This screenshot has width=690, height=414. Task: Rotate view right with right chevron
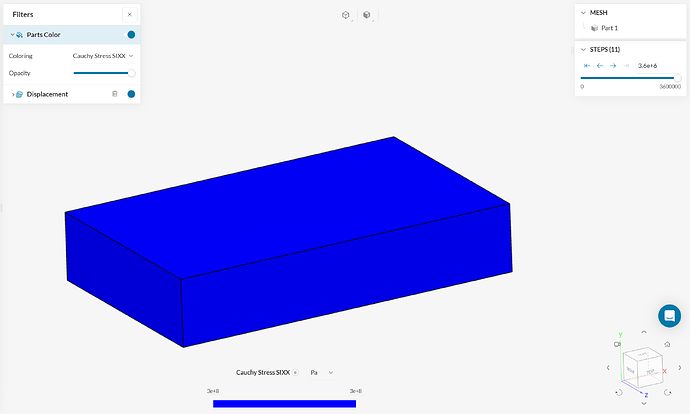680,367
